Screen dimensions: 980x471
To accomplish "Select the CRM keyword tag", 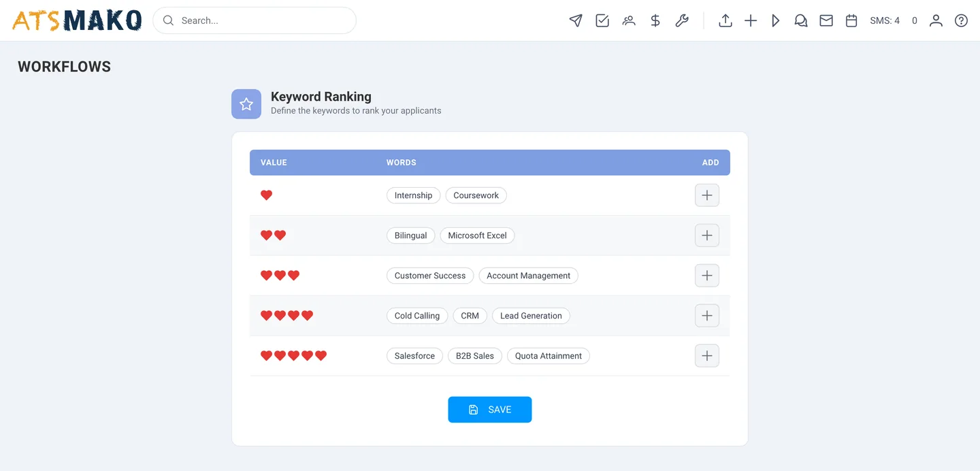I will pos(470,316).
